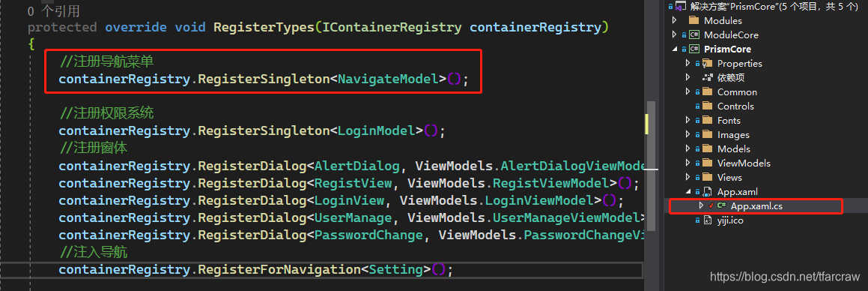
Task: Click the Modules folder icon
Action: coord(693,20)
